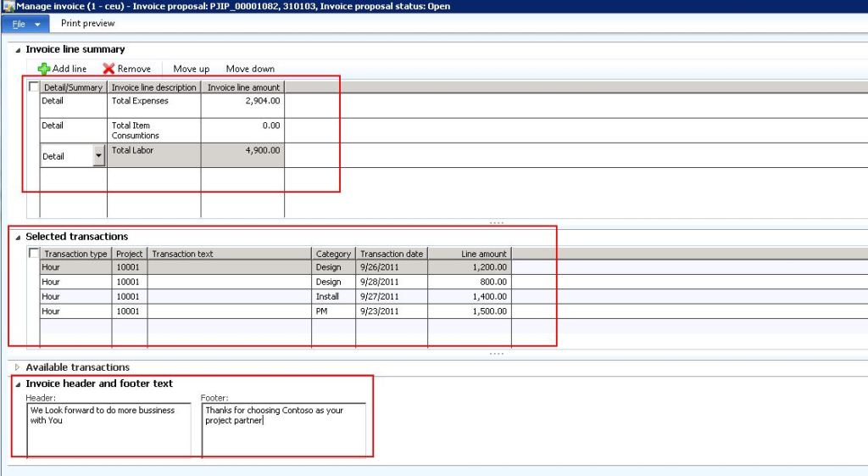The image size is (868, 476).
Task: Click the Category column header
Action: (333, 254)
